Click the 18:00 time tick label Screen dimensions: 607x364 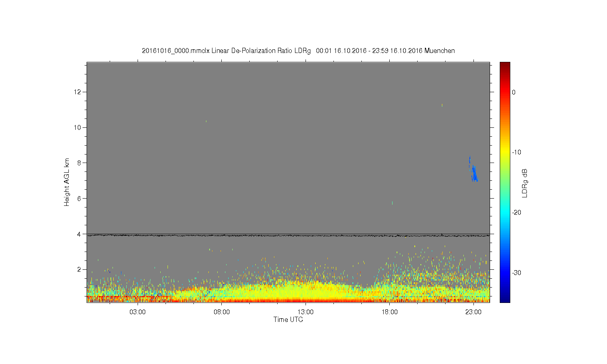[390, 312]
